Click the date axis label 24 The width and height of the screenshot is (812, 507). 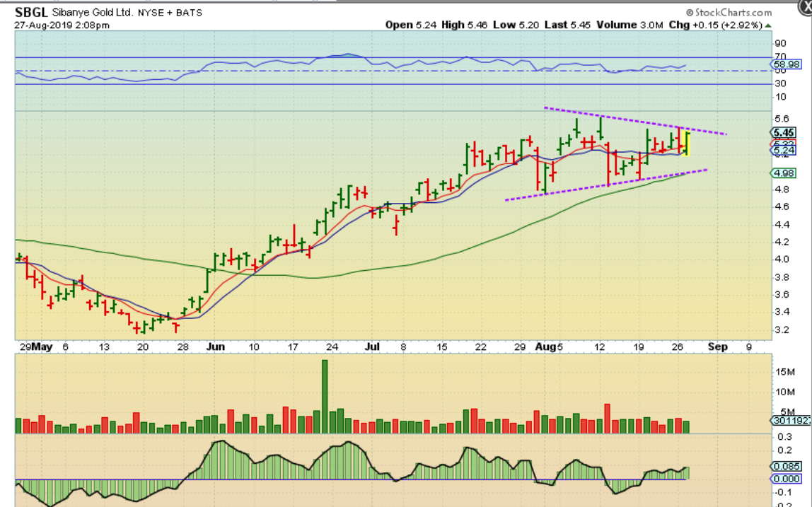click(332, 347)
